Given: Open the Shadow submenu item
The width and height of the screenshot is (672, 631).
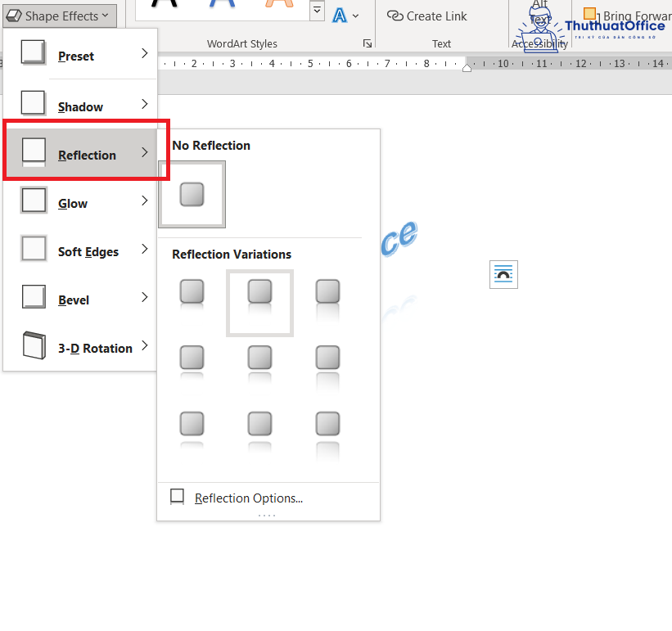Looking at the screenshot, I should point(80,104).
